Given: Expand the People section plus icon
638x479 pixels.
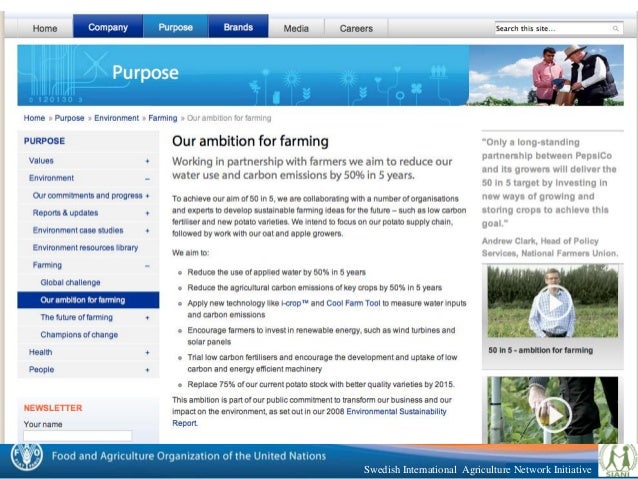Looking at the screenshot, I should tap(147, 370).
